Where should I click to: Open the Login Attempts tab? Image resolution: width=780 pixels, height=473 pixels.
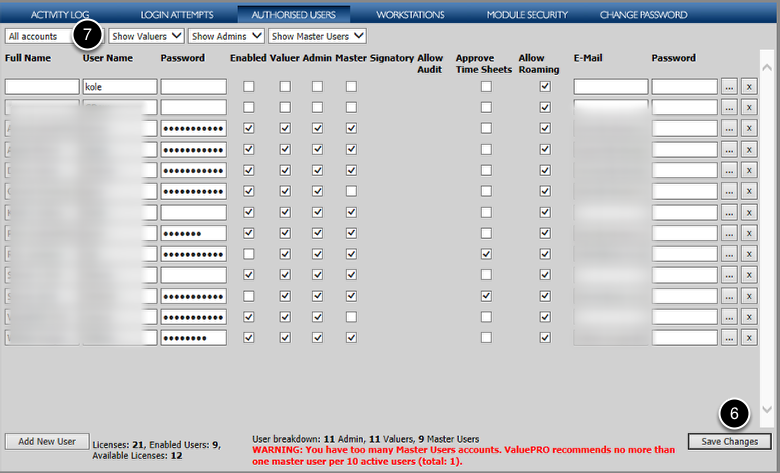tap(177, 15)
